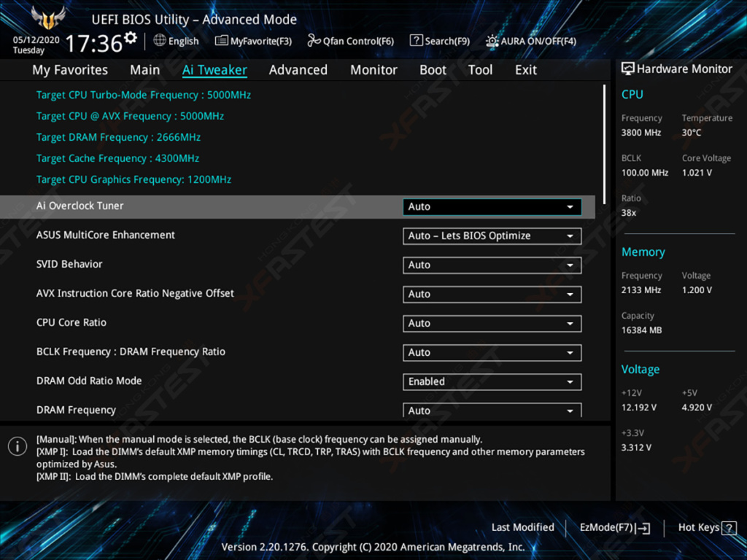This screenshot has width=747, height=560.
Task: Click the Hot Keys question mark icon
Action: 729,527
